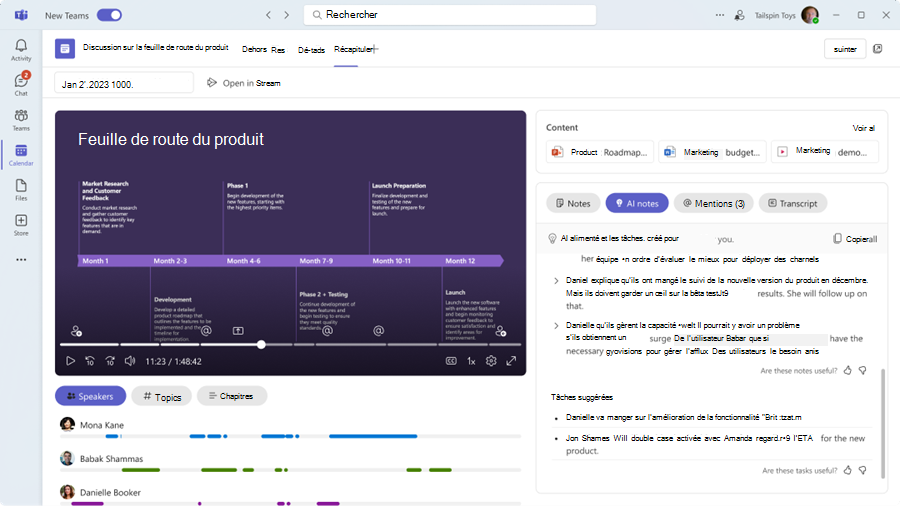Skip back ten seconds in recording

[90, 361]
